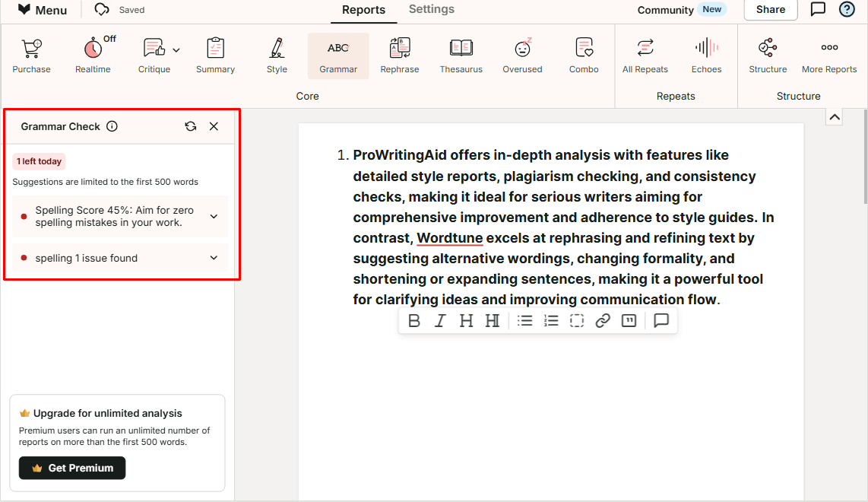Show Grammar Check info tooltip icon
The width and height of the screenshot is (868, 502).
coord(112,126)
